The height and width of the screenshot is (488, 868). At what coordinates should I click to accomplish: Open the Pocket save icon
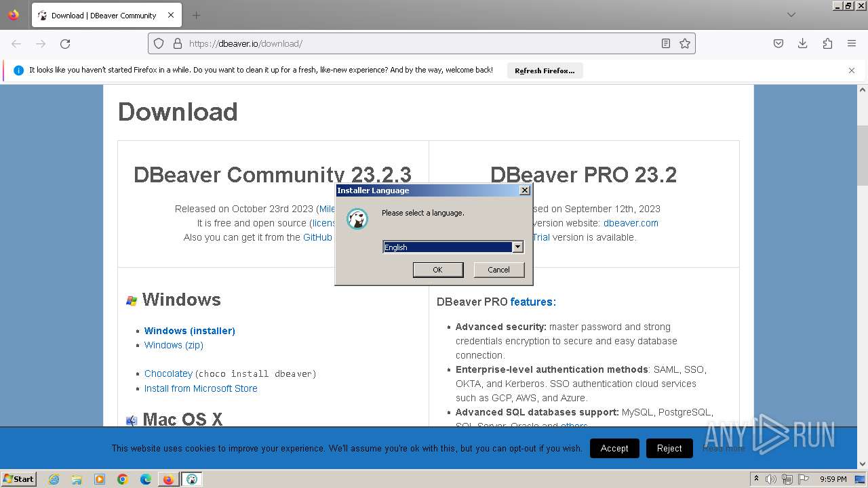point(778,43)
